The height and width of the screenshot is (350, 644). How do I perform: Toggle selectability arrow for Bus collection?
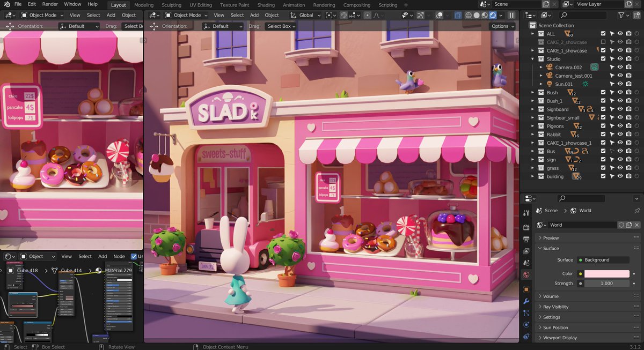612,151
